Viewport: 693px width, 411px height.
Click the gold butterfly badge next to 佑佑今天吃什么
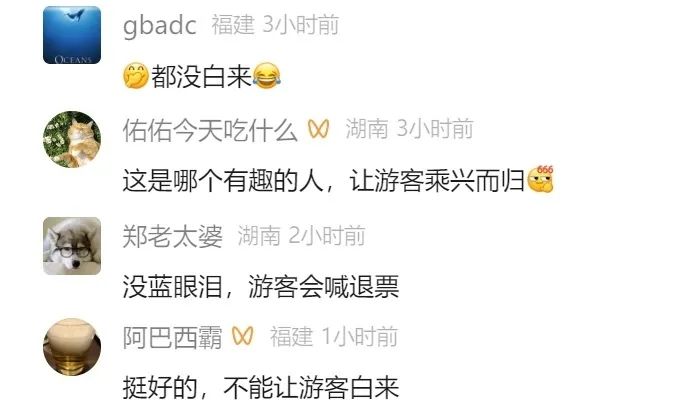(x=319, y=129)
